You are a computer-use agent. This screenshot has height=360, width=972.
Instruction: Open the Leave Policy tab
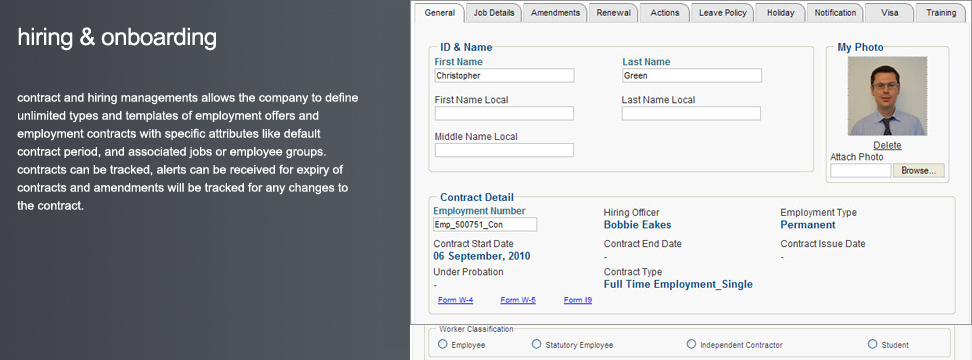tap(722, 13)
